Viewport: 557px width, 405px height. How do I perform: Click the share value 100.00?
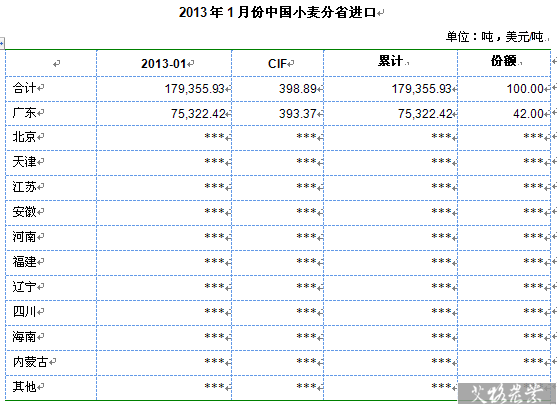(x=525, y=88)
